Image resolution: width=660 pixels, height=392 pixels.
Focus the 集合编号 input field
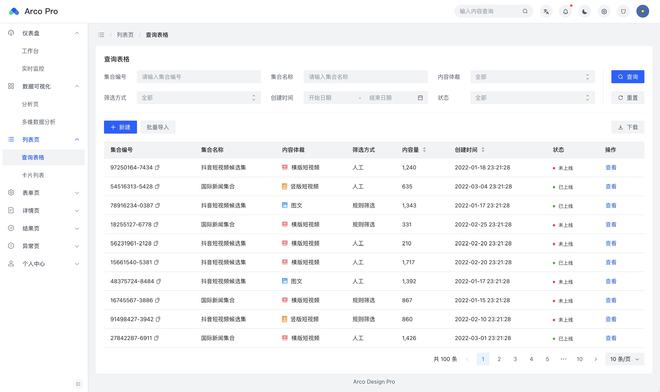(x=199, y=77)
